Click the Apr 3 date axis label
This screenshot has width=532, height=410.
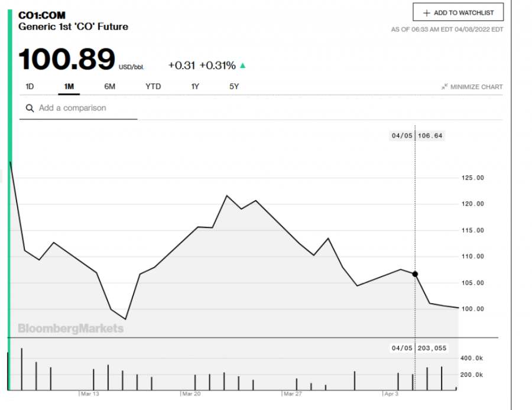click(x=391, y=393)
